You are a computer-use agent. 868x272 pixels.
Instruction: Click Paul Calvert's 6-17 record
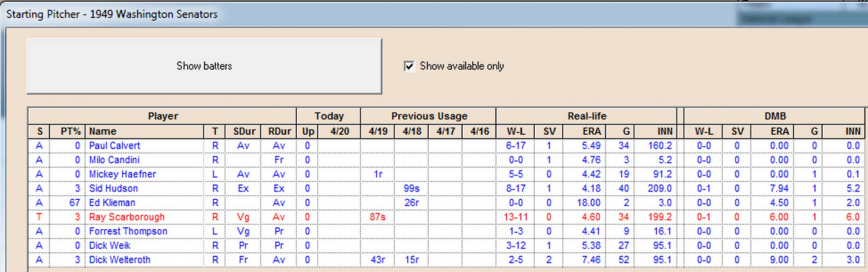point(515,146)
